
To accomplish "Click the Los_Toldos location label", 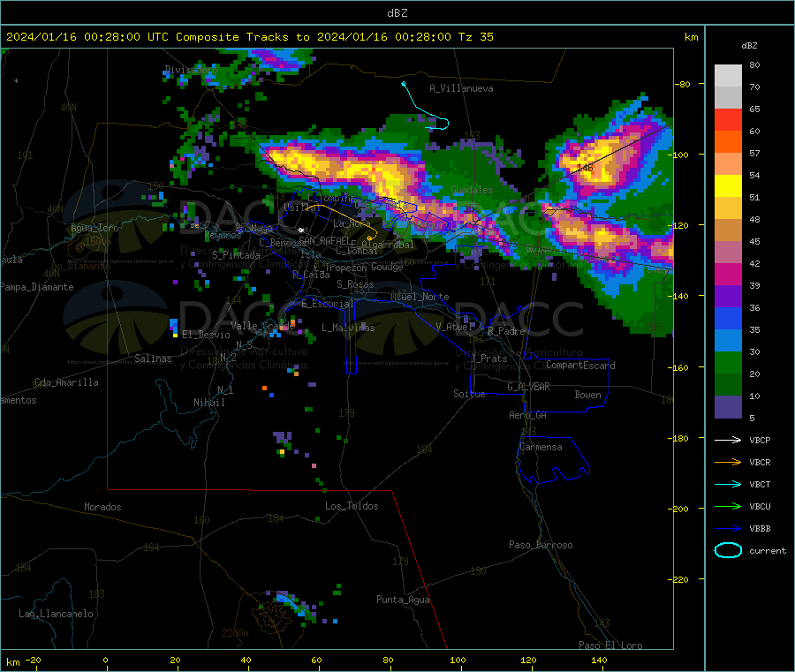I will point(352,506).
